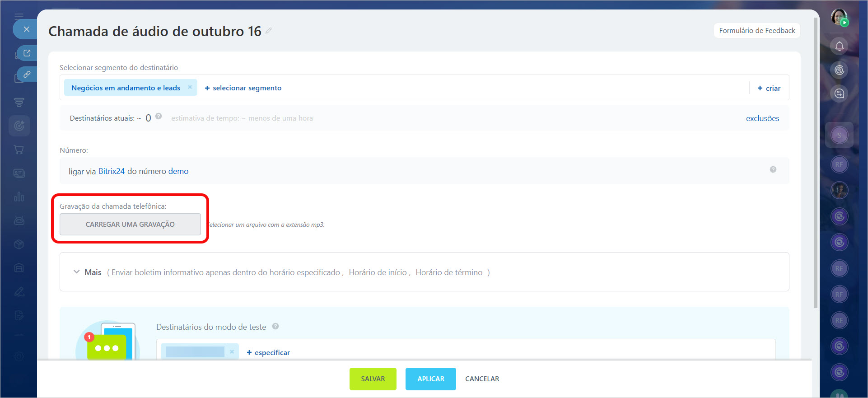
Task: Click the pencil icon to rename title
Action: pyautogui.click(x=269, y=31)
